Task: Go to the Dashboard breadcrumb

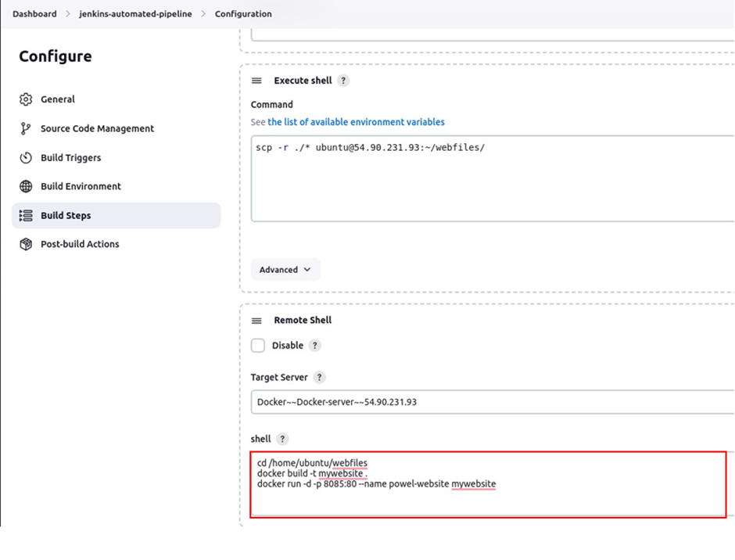Action: point(34,13)
